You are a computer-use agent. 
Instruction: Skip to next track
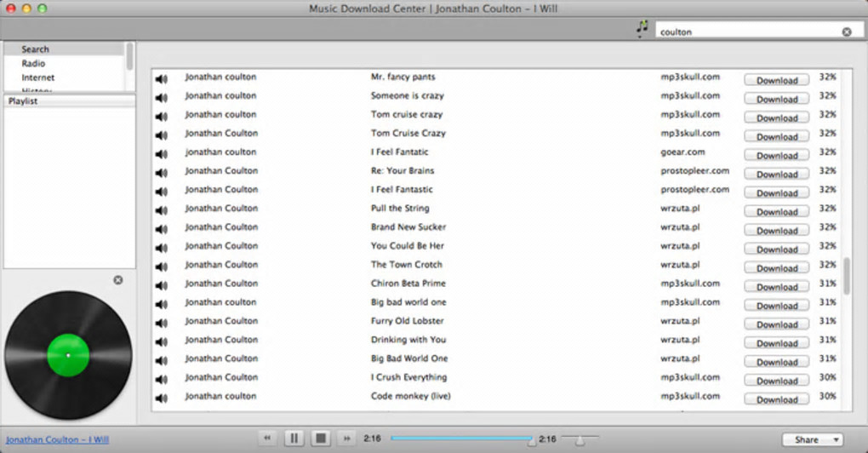click(347, 439)
